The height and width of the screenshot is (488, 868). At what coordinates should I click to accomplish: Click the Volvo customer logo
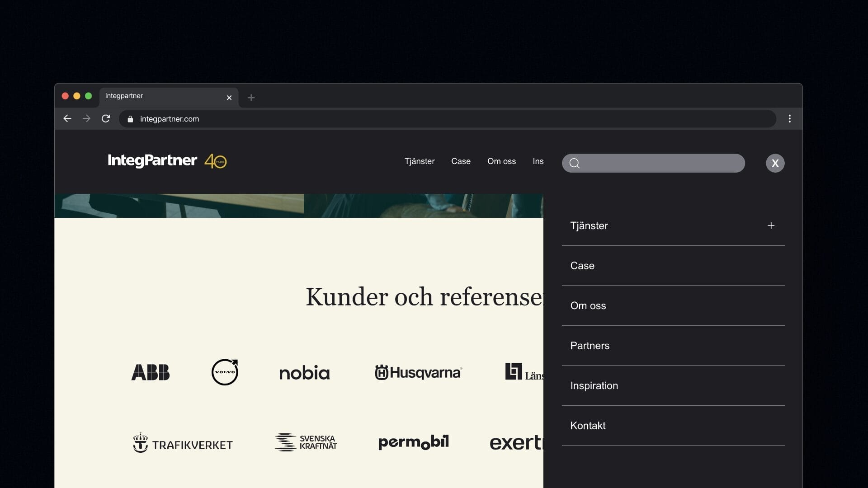point(225,372)
